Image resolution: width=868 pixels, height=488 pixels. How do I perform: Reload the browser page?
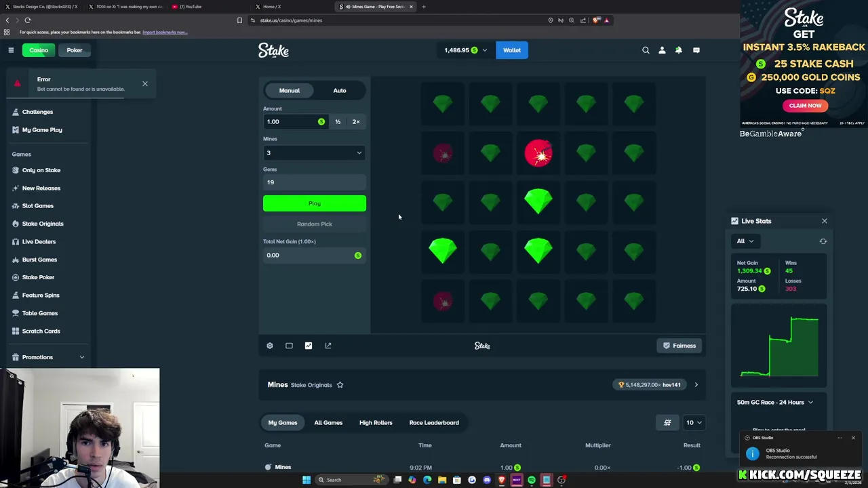click(28, 20)
